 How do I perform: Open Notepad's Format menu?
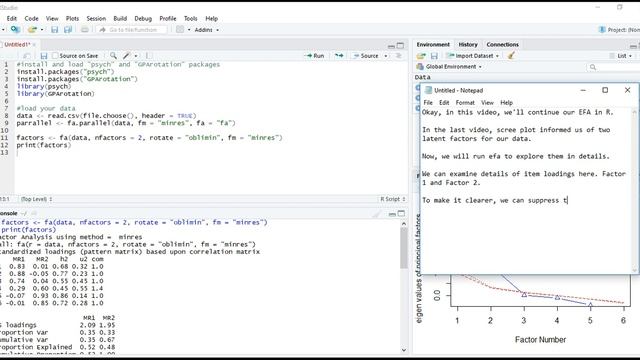465,102
